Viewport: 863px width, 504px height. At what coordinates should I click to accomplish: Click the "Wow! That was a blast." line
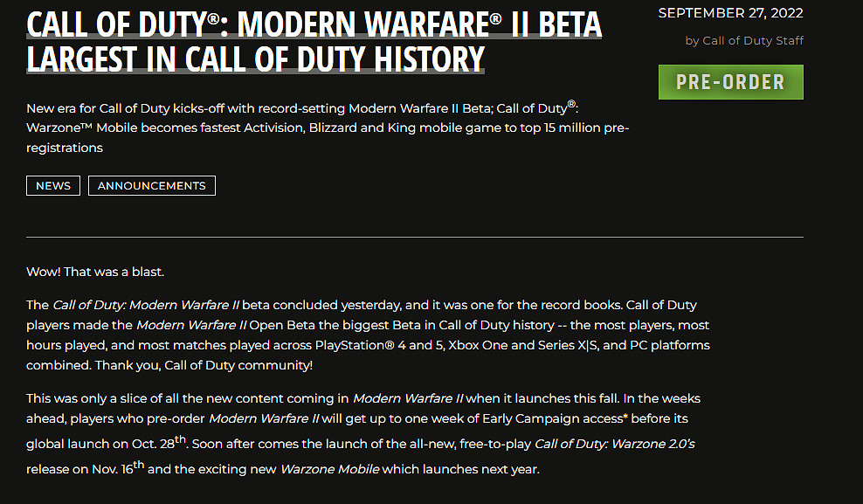point(95,272)
